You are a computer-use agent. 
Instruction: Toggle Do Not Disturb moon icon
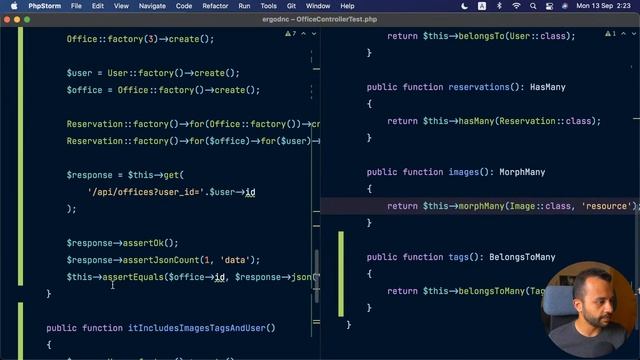point(464,6)
